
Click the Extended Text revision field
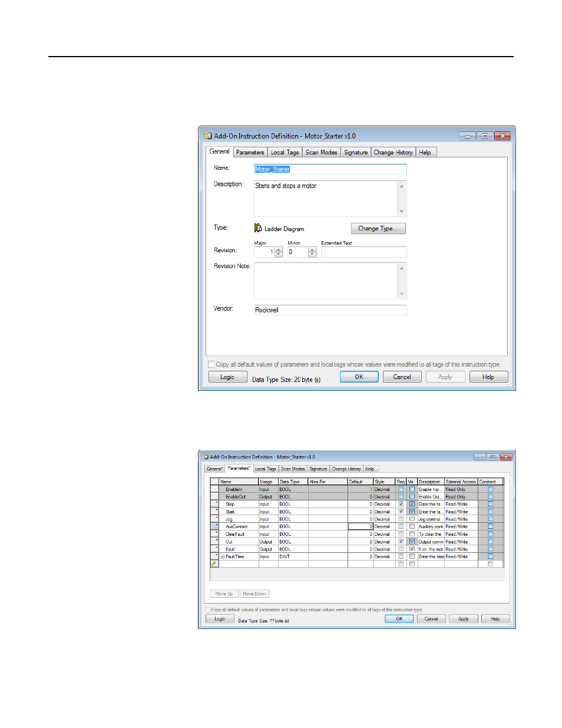(363, 252)
